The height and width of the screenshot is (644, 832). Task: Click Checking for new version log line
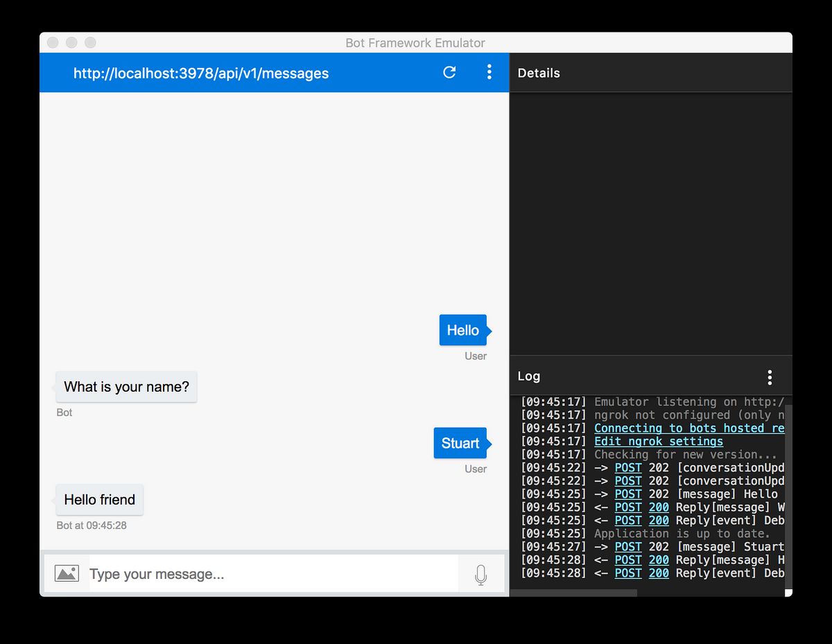tap(686, 455)
